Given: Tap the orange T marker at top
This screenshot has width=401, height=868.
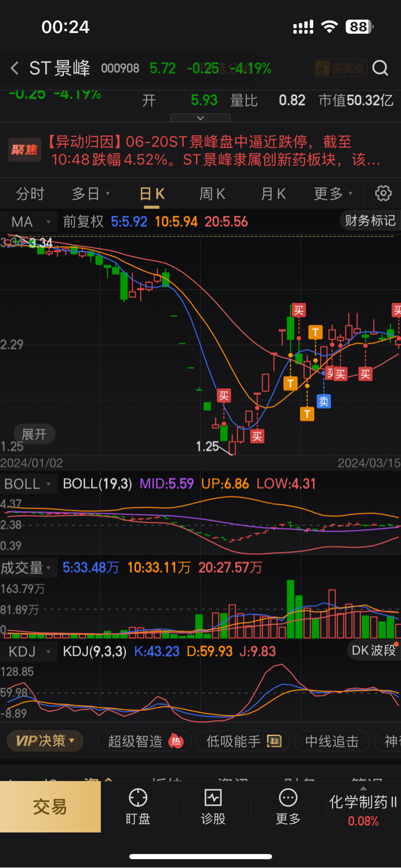Looking at the screenshot, I should click(315, 332).
